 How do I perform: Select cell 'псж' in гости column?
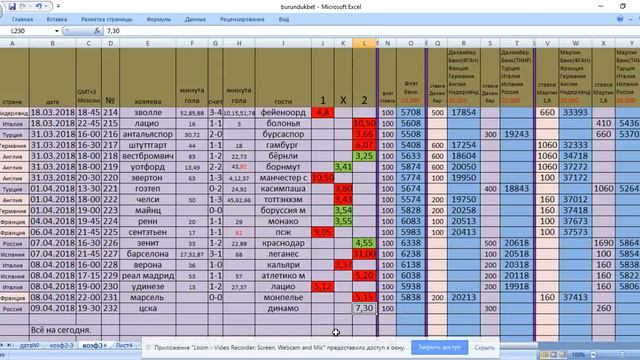[x=283, y=232]
